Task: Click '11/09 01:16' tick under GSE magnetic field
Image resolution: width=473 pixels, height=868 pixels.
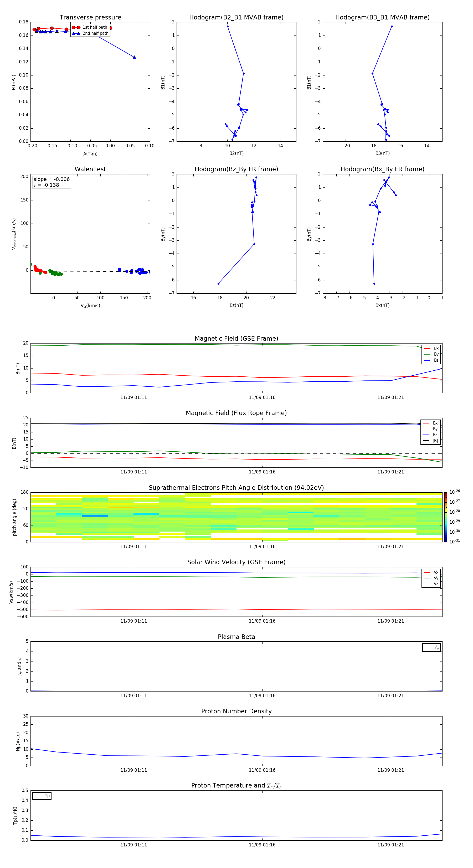Action: [262, 398]
